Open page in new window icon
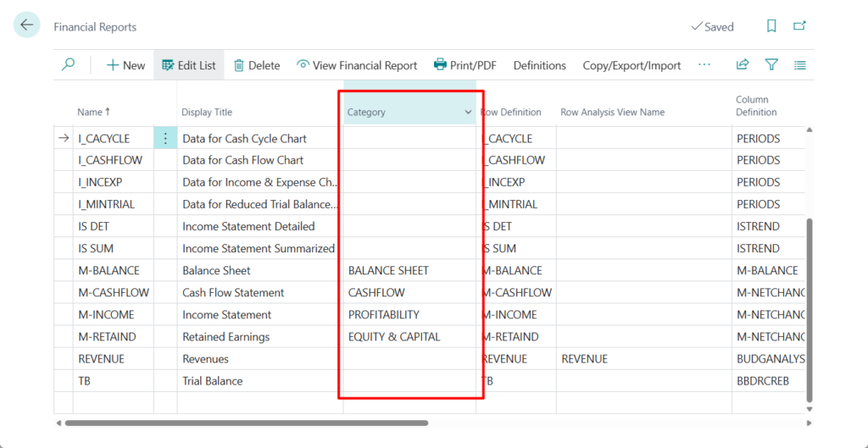Screen dimensions: 868x448 click(799, 26)
